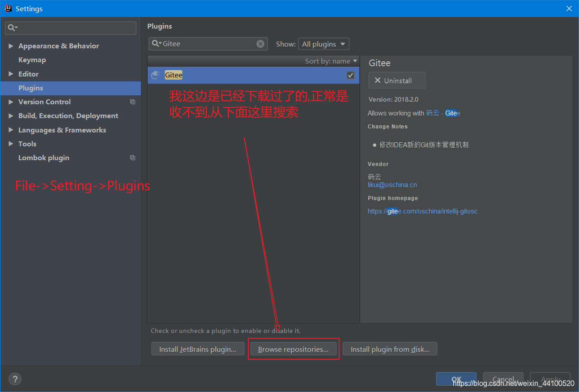
Task: Expand Build, Execution, Deployment arrow
Action: [11, 116]
